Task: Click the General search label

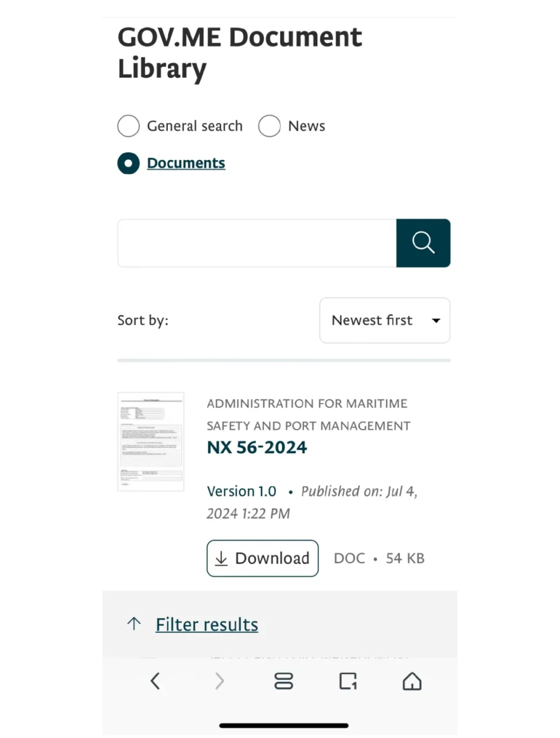Action: pyautogui.click(x=195, y=126)
